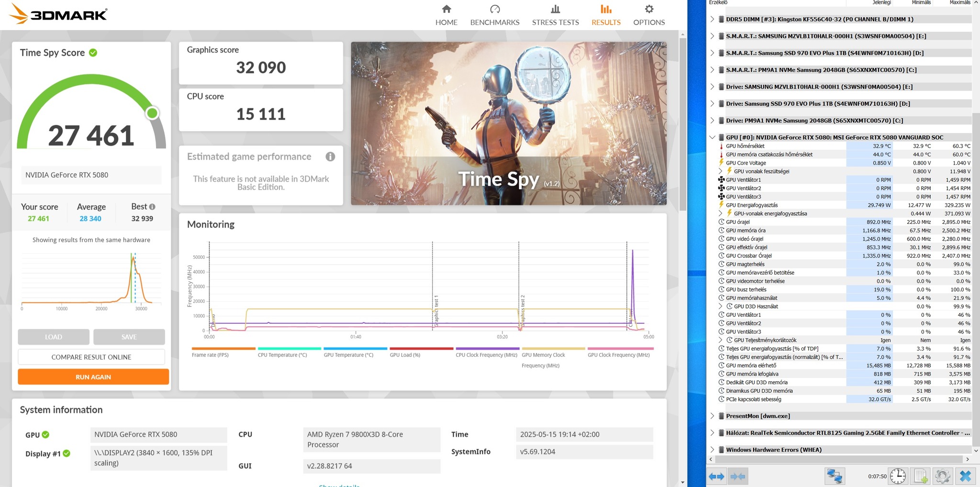Viewport: 980px width, 487px height.
Task: Expand S.M.A.R.T. Samsung SSD 970 EVO Plus group
Action: pos(712,53)
